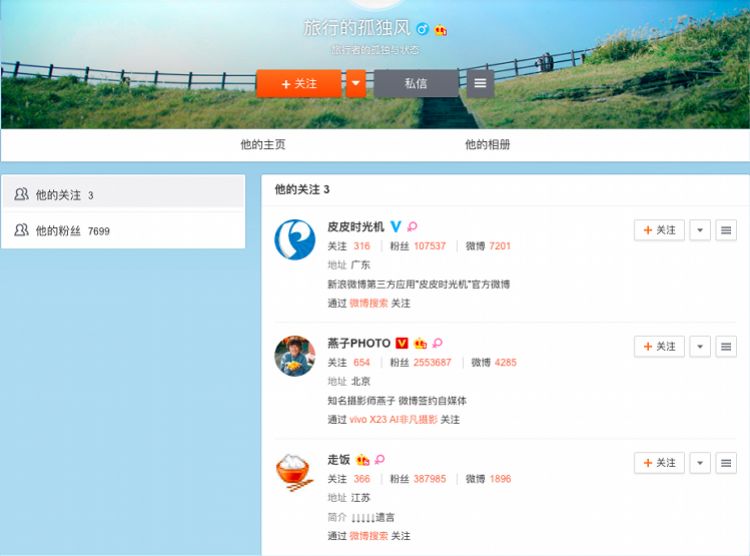Open the list menu icon for 皮皮时光机
This screenshot has height=556, width=750.
726,230
